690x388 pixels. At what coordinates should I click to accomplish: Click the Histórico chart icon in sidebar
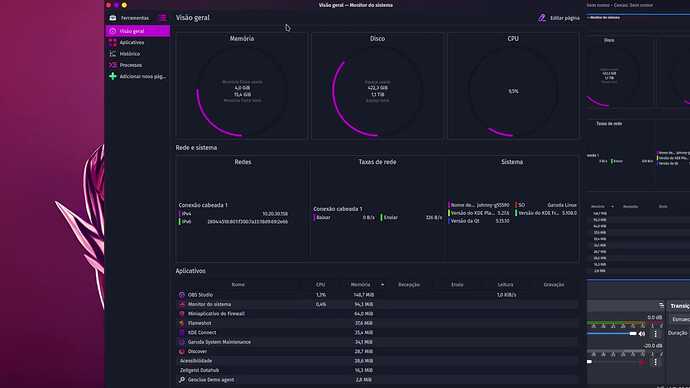tap(113, 54)
